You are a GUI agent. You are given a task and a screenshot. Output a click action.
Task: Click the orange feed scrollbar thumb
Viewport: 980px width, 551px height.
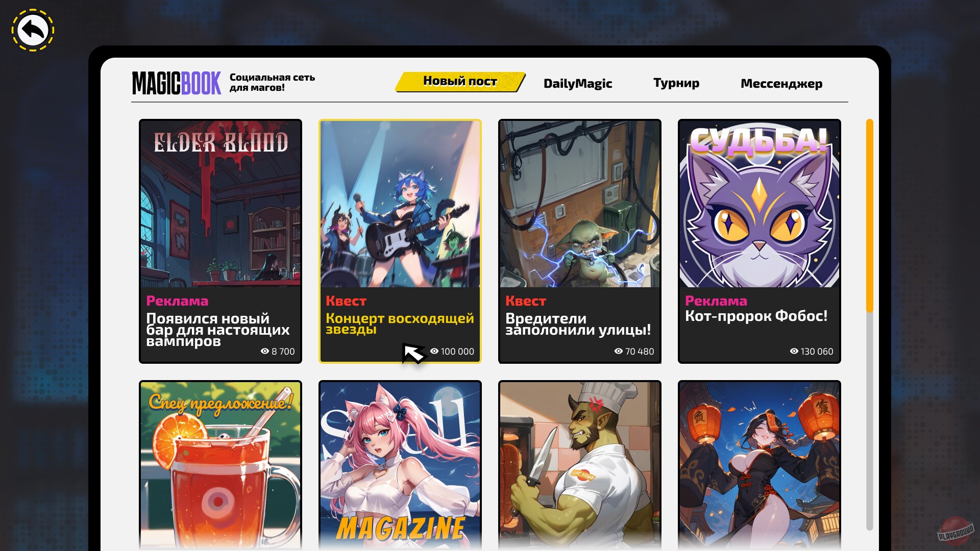[870, 215]
